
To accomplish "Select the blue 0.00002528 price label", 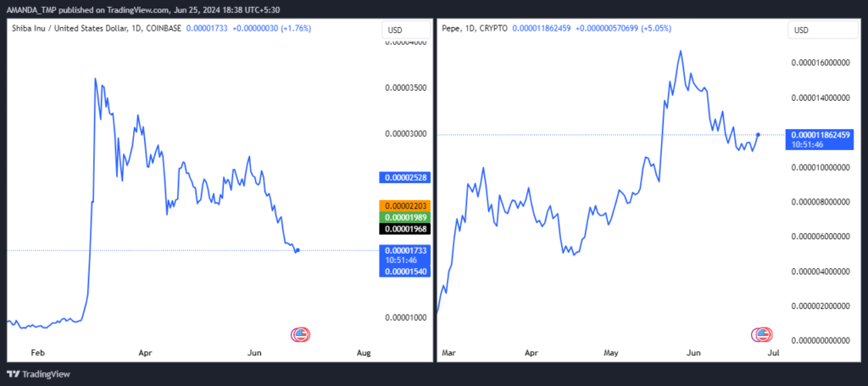I will [x=404, y=178].
